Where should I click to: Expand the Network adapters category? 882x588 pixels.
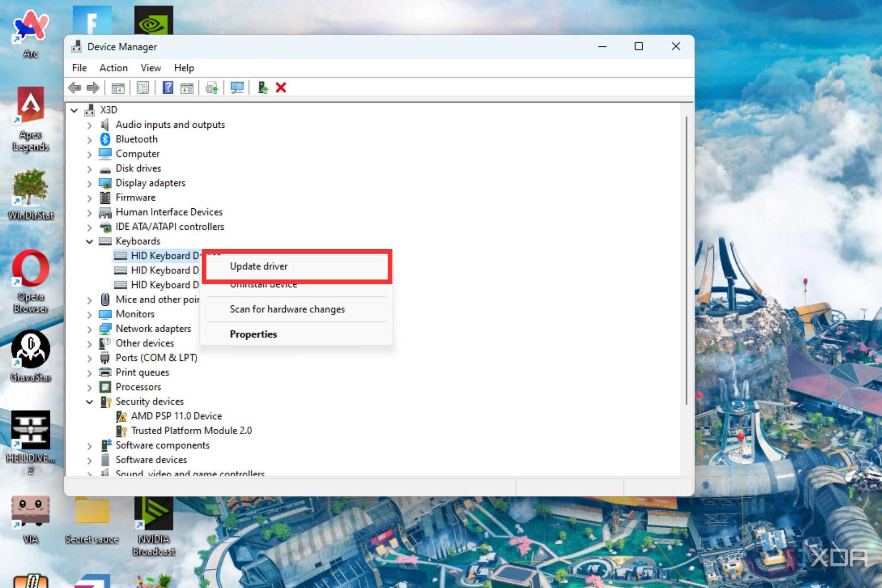point(89,329)
